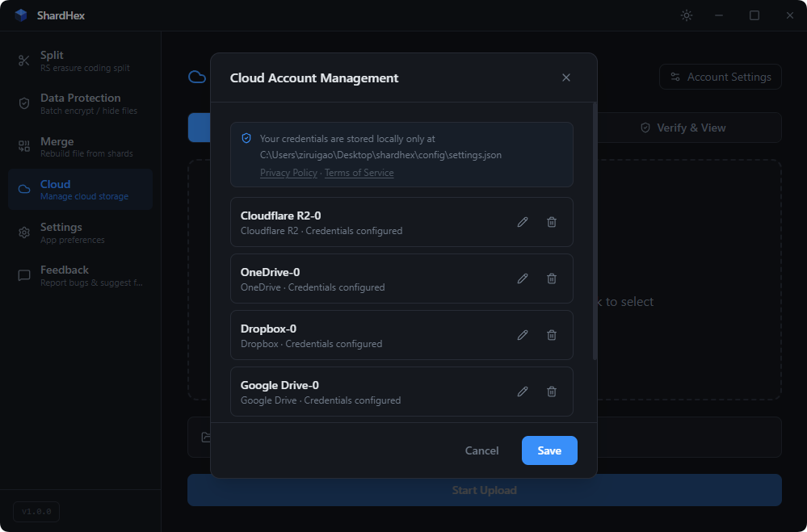Select Cloud in the sidebar
This screenshot has width=807, height=532.
click(80, 190)
